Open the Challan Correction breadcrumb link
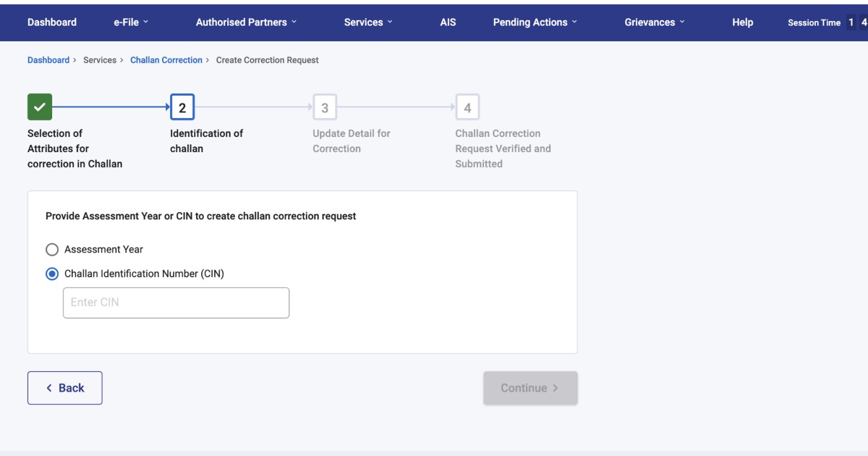Image resolution: width=868 pixels, height=456 pixels. 166,60
